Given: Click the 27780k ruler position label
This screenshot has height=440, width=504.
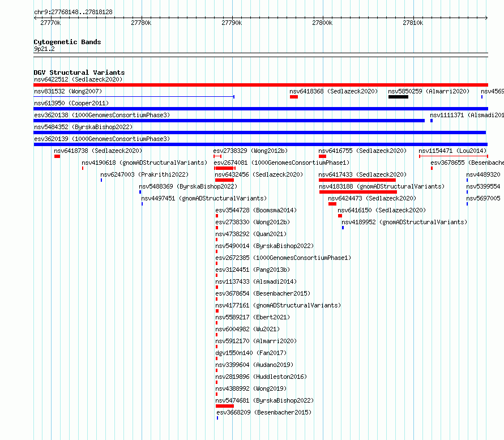Looking at the screenshot, I should pyautogui.click(x=141, y=23).
